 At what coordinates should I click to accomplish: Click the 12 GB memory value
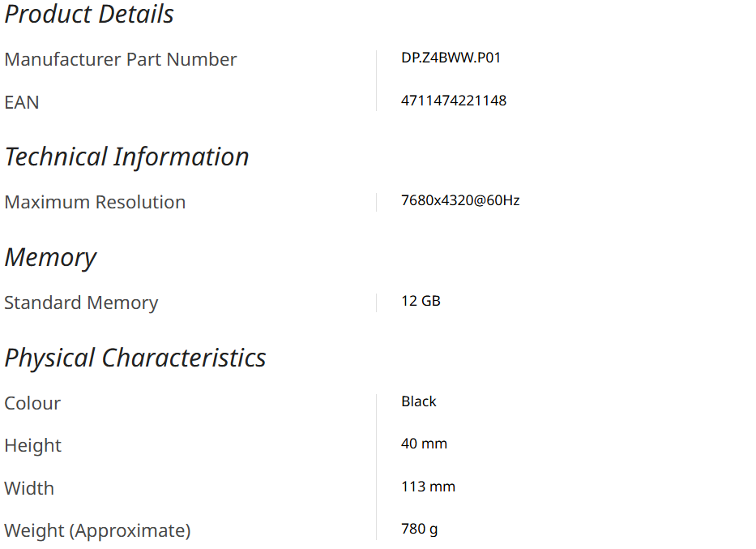421,301
